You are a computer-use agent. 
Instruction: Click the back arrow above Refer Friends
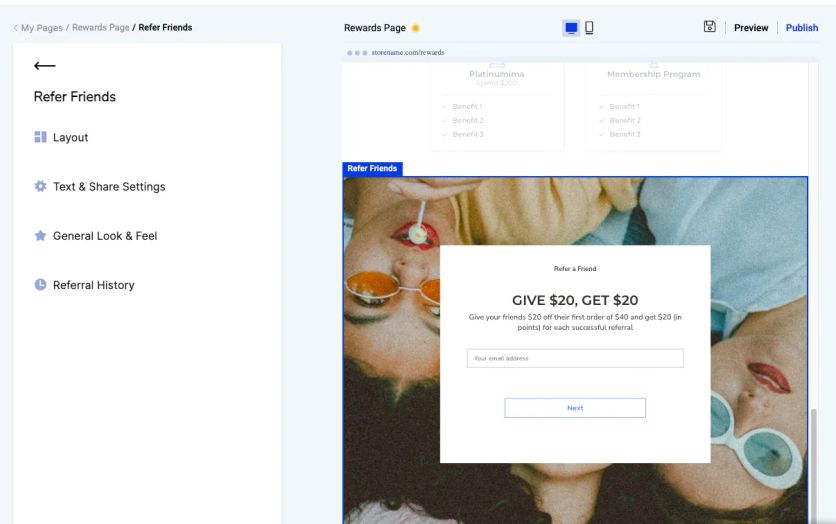(45, 66)
